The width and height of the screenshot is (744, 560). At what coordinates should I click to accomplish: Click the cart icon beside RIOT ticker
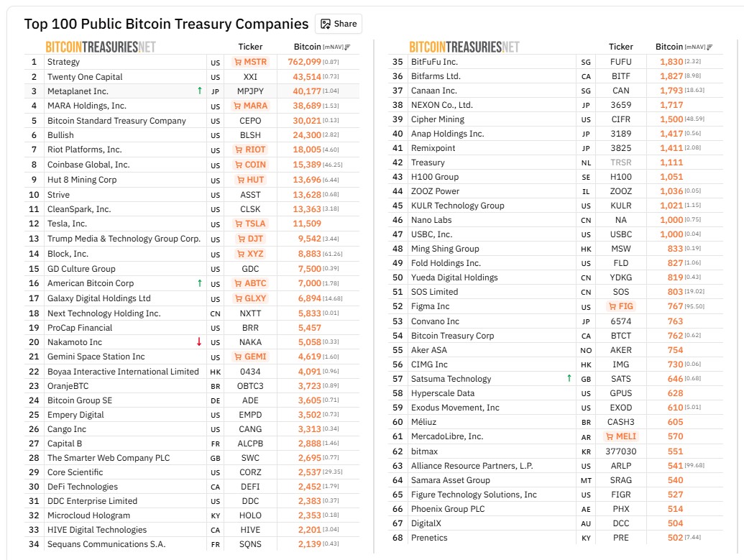239,150
